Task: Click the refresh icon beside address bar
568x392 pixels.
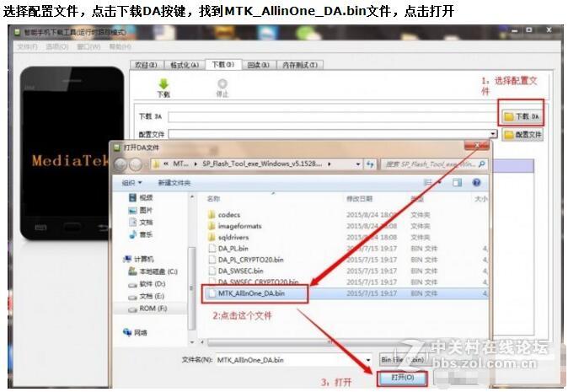Action: (x=370, y=164)
